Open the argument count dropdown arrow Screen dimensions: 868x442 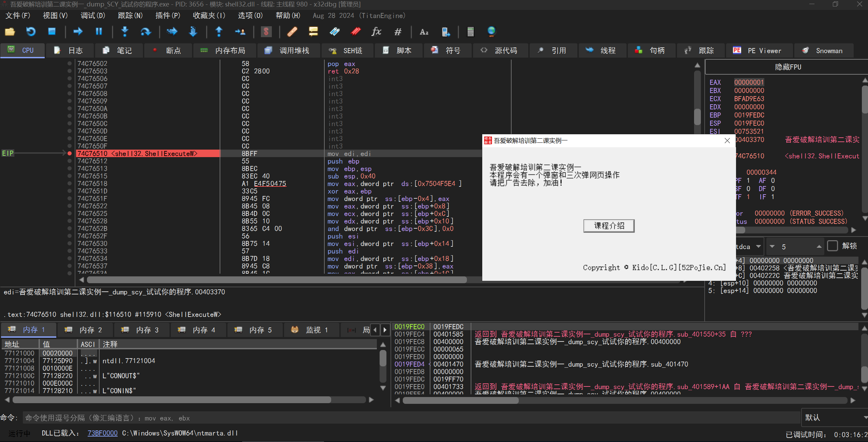click(x=772, y=246)
